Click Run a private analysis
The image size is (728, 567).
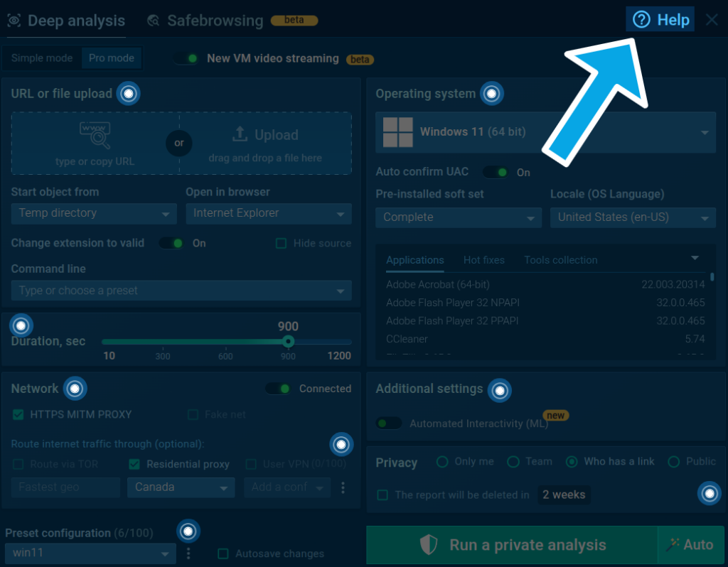512,545
